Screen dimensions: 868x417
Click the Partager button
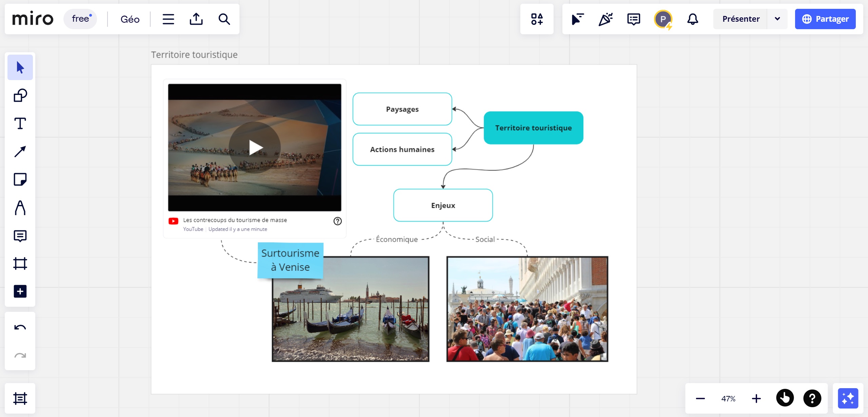point(825,19)
